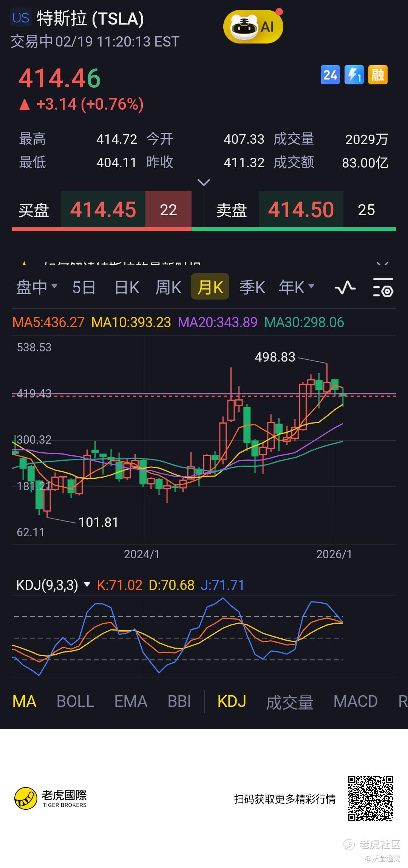This screenshot has width=408, height=868.
Task: Tap the 今开 407.33 value
Action: pos(244,139)
